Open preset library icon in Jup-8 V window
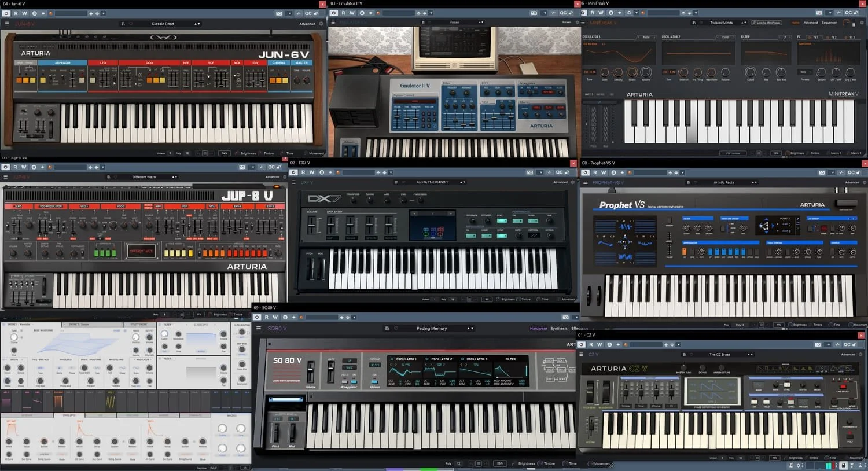The height and width of the screenshot is (471, 868). (x=108, y=177)
